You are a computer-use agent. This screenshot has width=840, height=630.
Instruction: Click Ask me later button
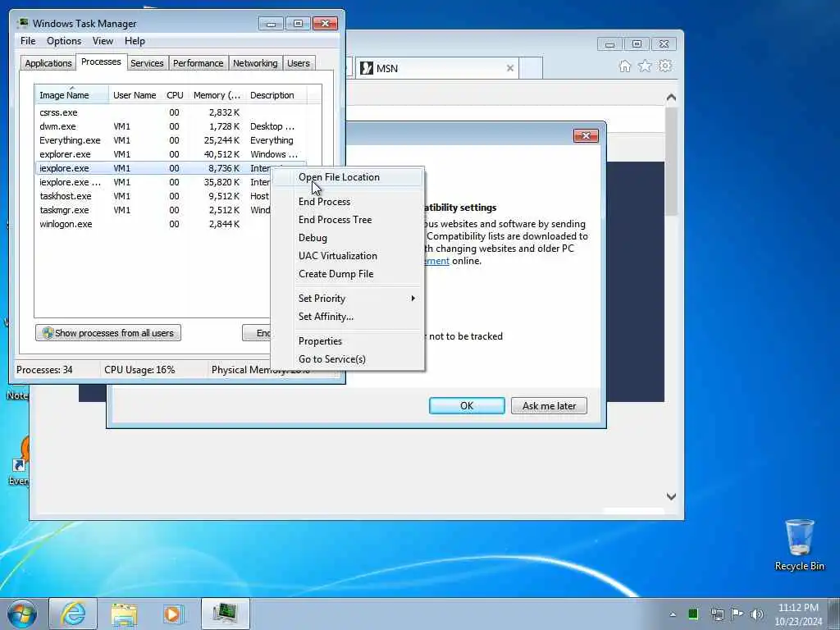pyautogui.click(x=549, y=405)
